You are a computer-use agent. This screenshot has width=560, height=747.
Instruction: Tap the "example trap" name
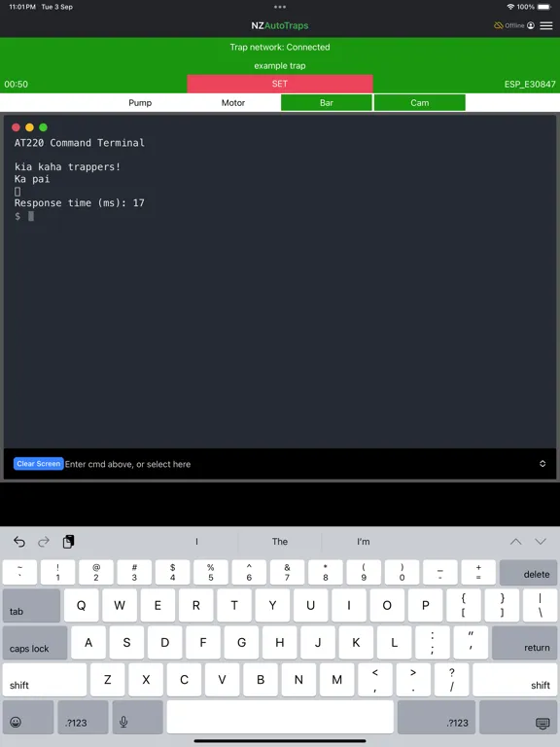coord(280,66)
